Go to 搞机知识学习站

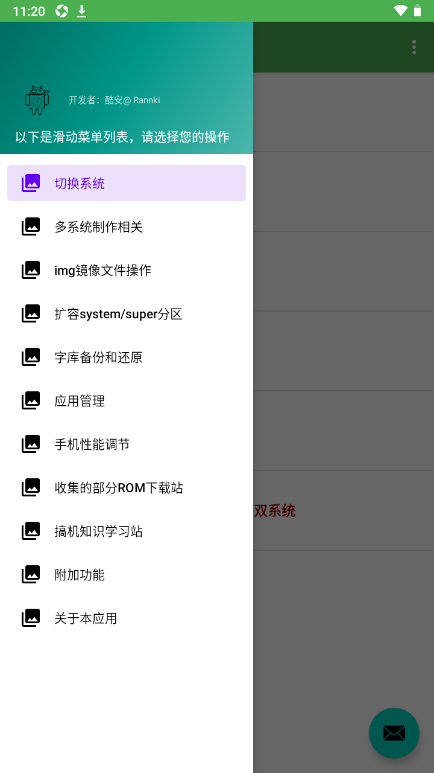[x=126, y=531]
